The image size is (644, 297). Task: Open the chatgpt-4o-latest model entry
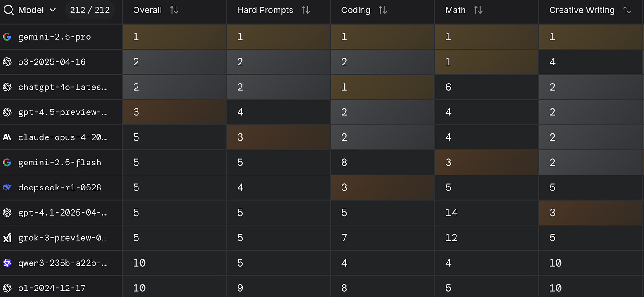pyautogui.click(x=62, y=87)
